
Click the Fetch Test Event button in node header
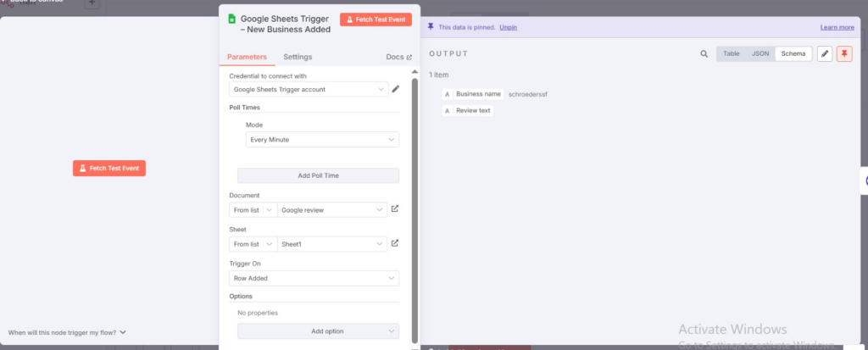click(376, 19)
